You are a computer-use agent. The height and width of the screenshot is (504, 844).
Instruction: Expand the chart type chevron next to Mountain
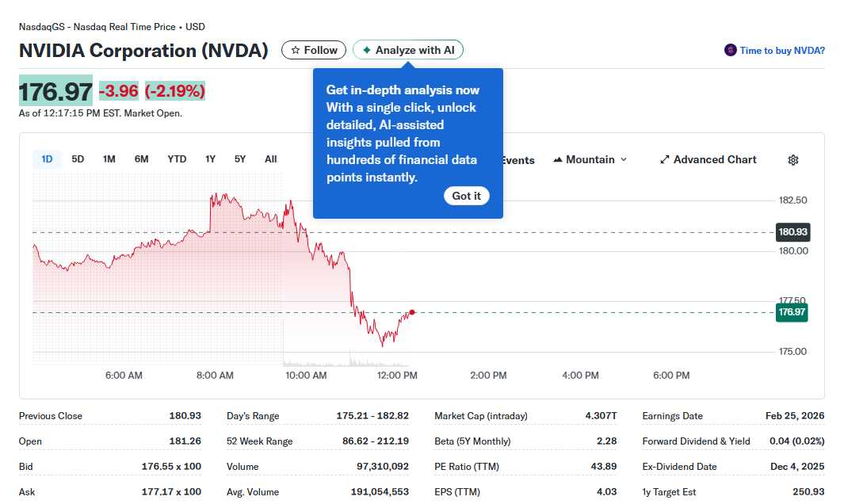pos(624,160)
